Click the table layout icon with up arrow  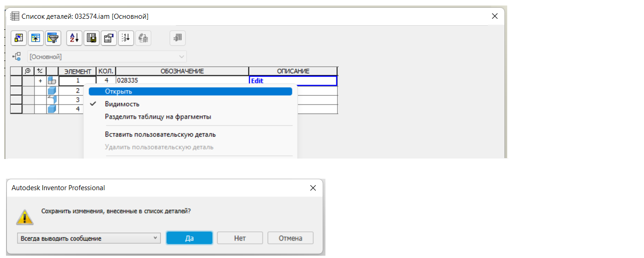tap(36, 38)
